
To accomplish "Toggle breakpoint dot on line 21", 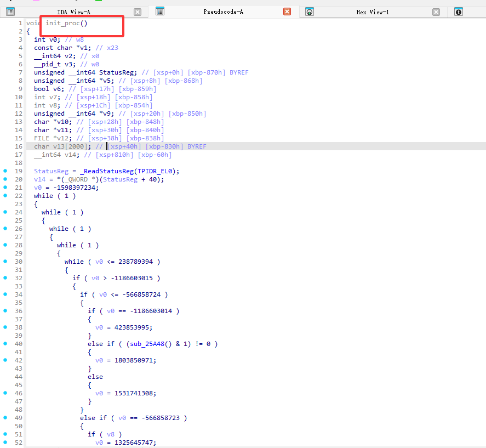I will (x=5, y=188).
